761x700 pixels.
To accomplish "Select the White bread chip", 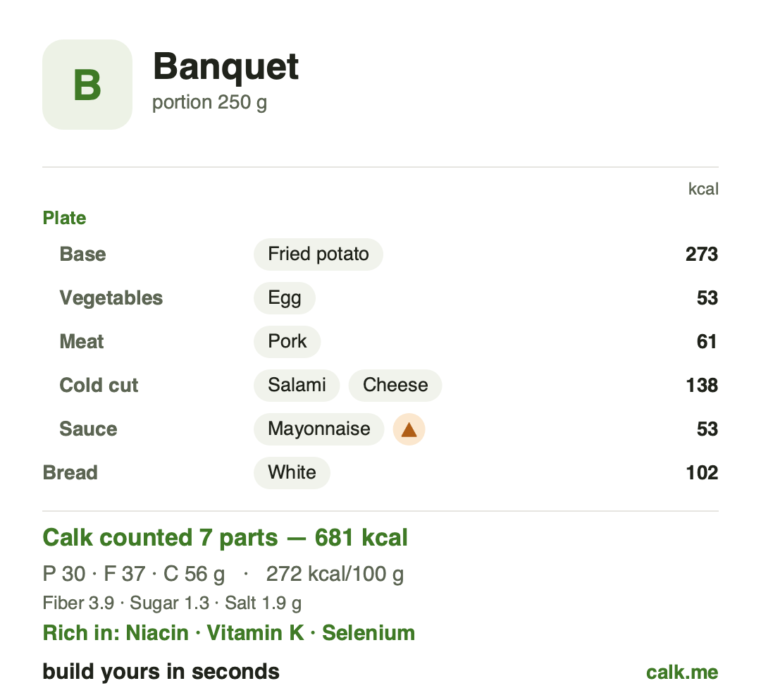I will coord(292,473).
